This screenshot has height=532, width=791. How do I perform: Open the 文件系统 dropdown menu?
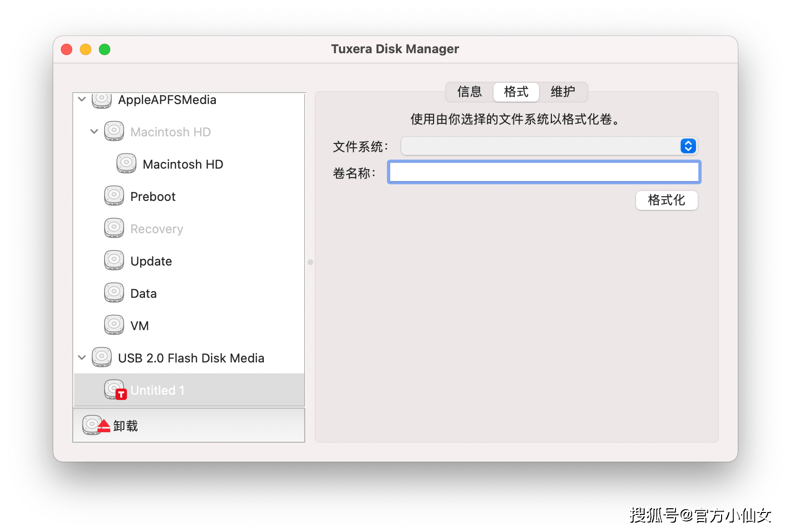pyautogui.click(x=549, y=146)
